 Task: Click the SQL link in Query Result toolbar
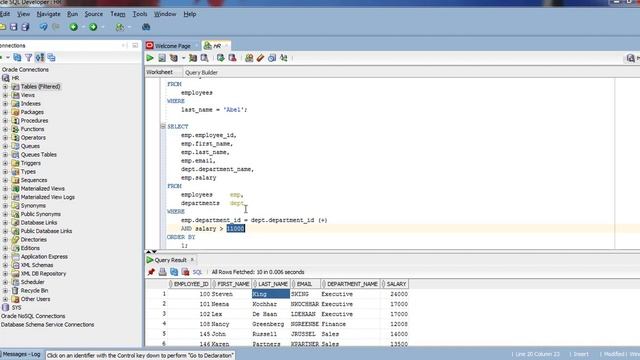pyautogui.click(x=197, y=272)
